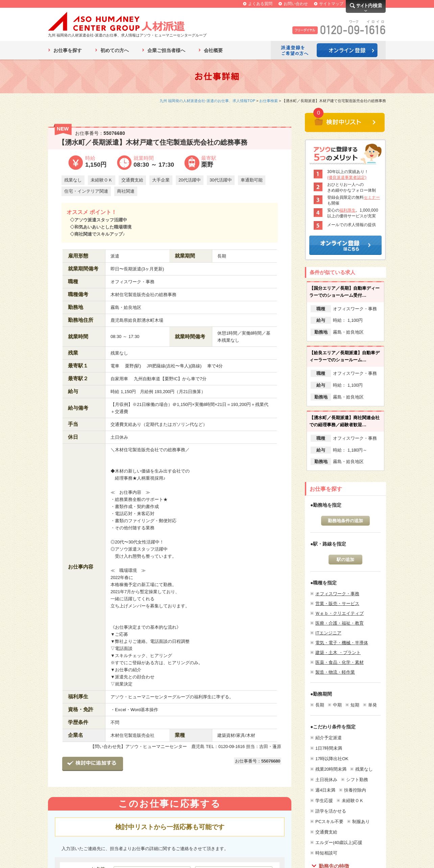
Task: Toggle 時短相談可 condition
Action: 324,853
